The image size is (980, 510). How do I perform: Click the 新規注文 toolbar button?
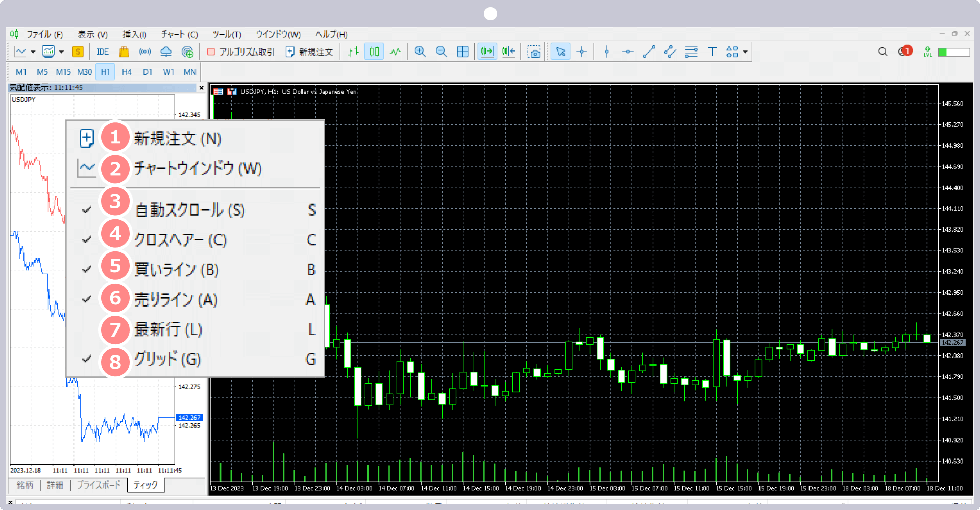point(309,52)
